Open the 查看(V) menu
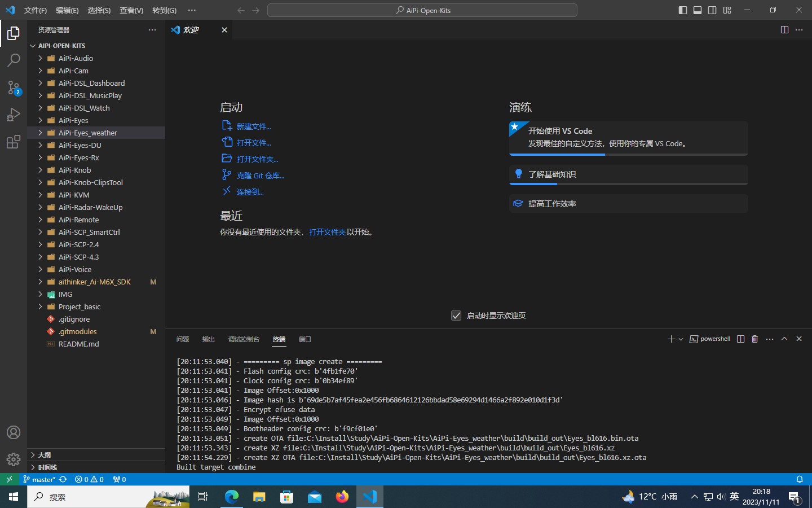The width and height of the screenshot is (812, 508). [x=131, y=10]
